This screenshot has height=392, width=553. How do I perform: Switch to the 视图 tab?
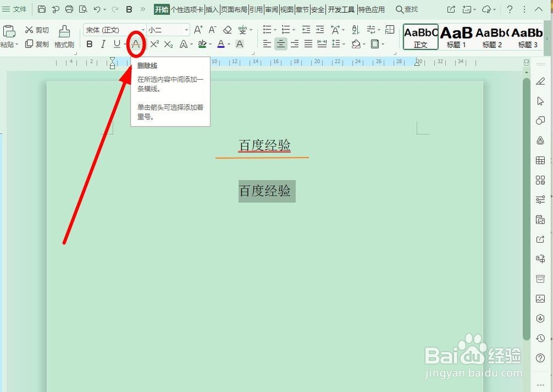tap(286, 9)
